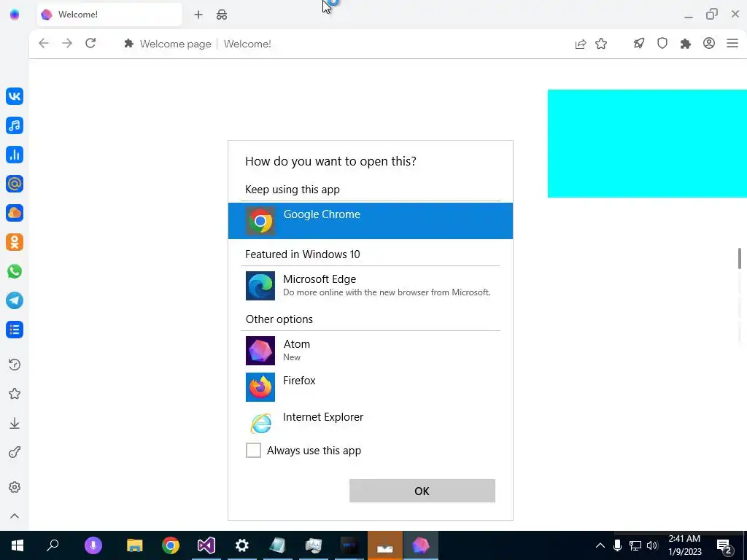Open WhatsApp from the sidebar

[x=15, y=271]
